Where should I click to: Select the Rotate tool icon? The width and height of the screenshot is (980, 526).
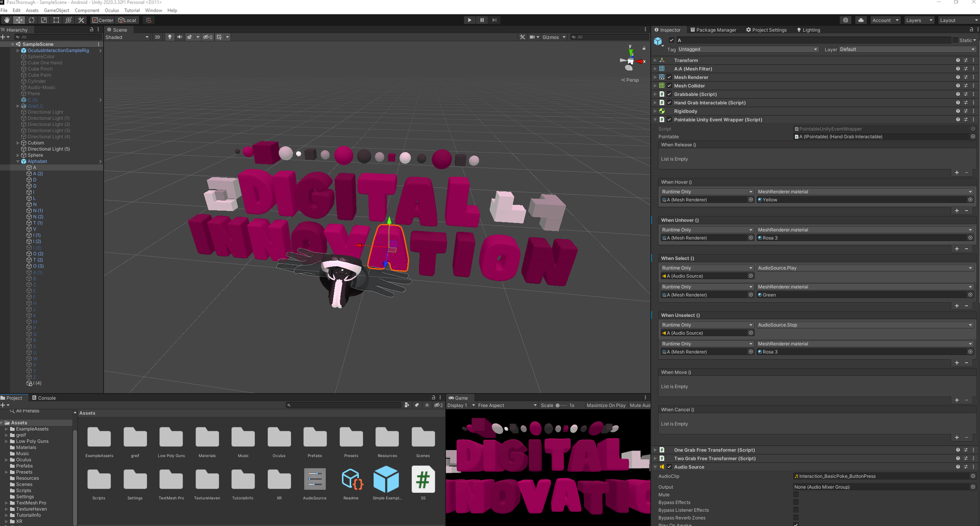(x=31, y=20)
